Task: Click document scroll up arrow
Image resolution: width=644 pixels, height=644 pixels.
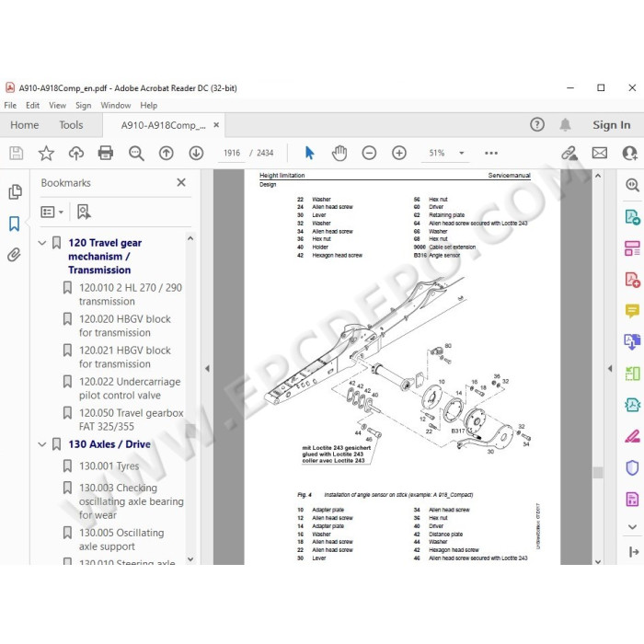Action: tap(598, 176)
